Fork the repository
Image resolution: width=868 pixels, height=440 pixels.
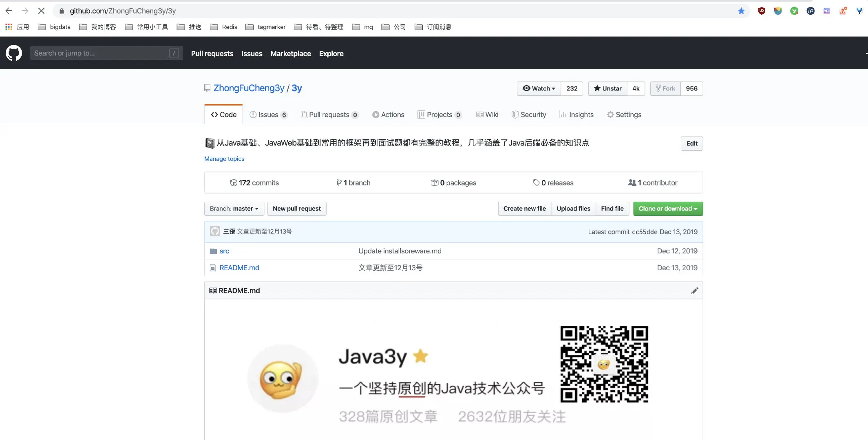coord(665,88)
